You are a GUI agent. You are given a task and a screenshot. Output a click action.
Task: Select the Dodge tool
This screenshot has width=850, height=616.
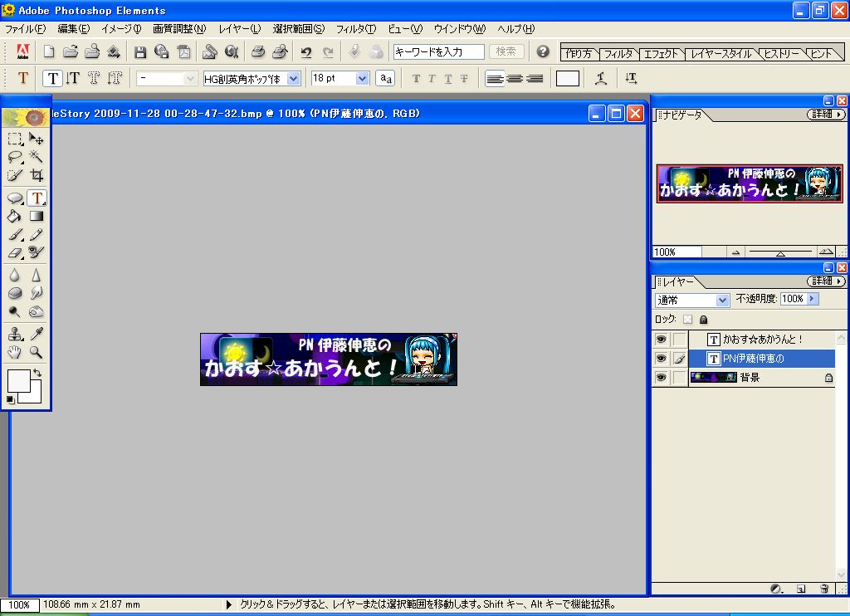click(x=15, y=311)
